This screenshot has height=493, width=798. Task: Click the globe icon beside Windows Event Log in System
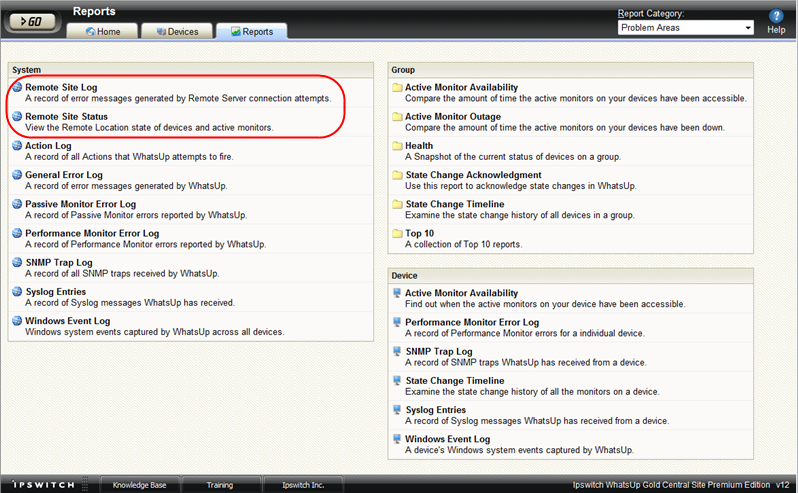coord(17,320)
